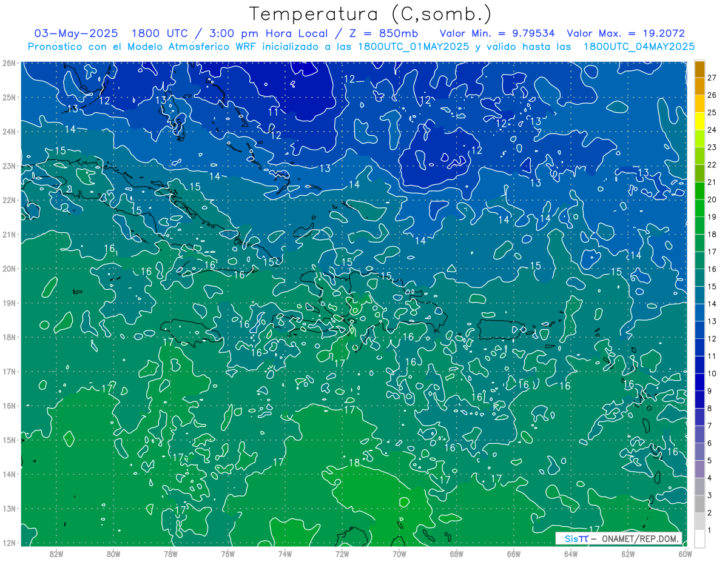This screenshot has height=562, width=728.
Task: Click the longitude label "60W"
Action: (x=685, y=554)
